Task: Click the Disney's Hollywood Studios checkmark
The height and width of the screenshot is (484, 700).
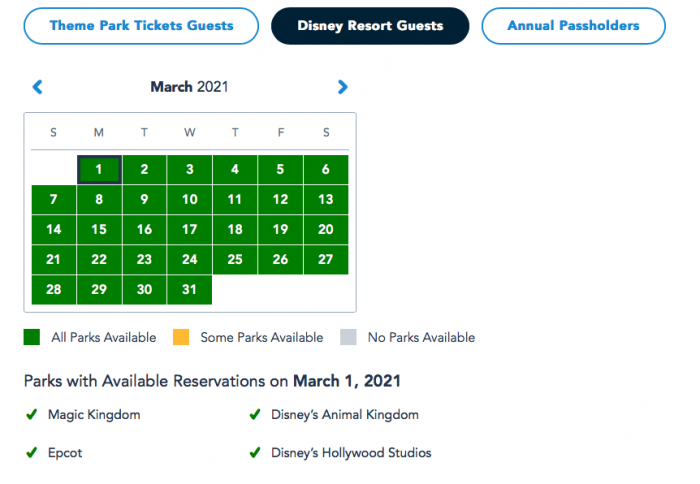Action: 254,452
